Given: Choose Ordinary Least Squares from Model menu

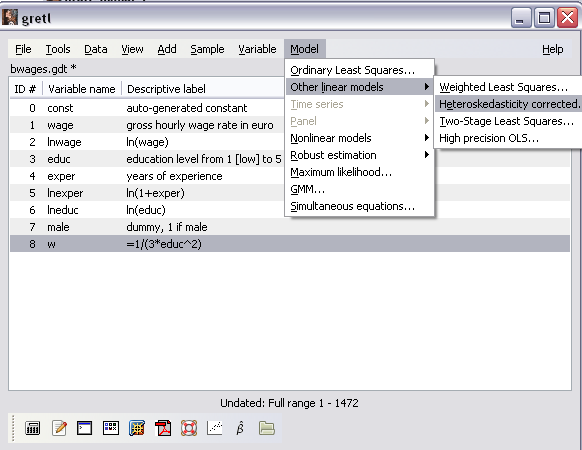Looking at the screenshot, I should pos(359,70).
